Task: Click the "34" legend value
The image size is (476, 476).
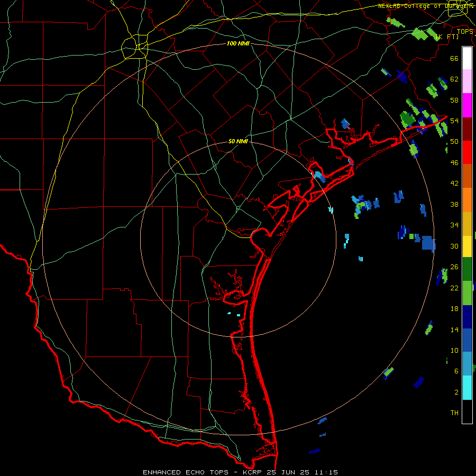Action: [454, 225]
